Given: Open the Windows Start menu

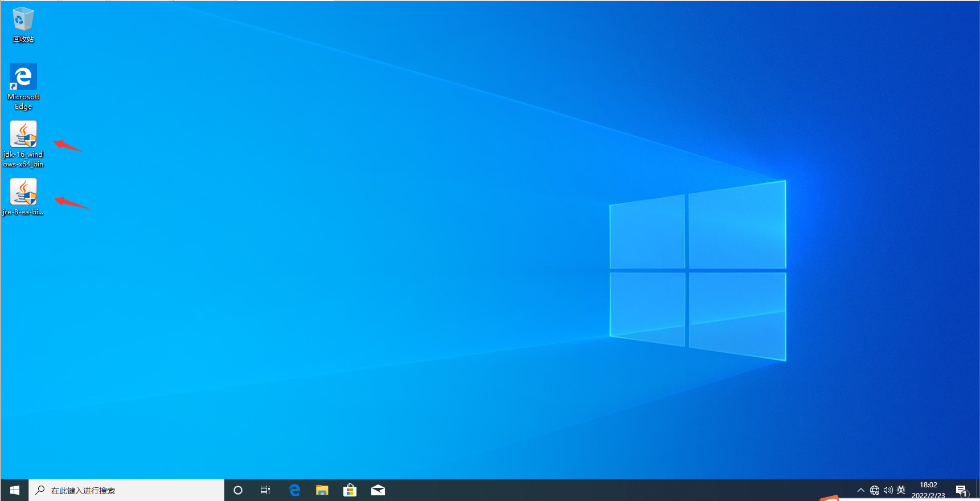Looking at the screenshot, I should tap(15, 490).
